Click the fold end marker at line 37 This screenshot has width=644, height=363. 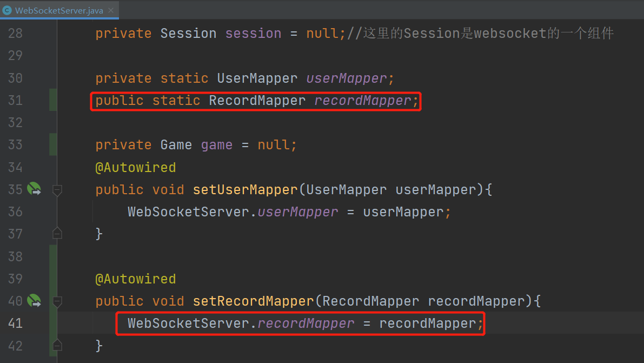tap(57, 233)
